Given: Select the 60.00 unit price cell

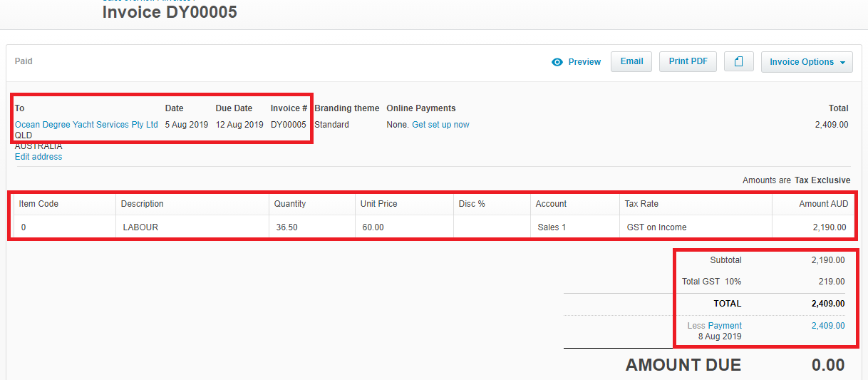Looking at the screenshot, I should [x=404, y=227].
